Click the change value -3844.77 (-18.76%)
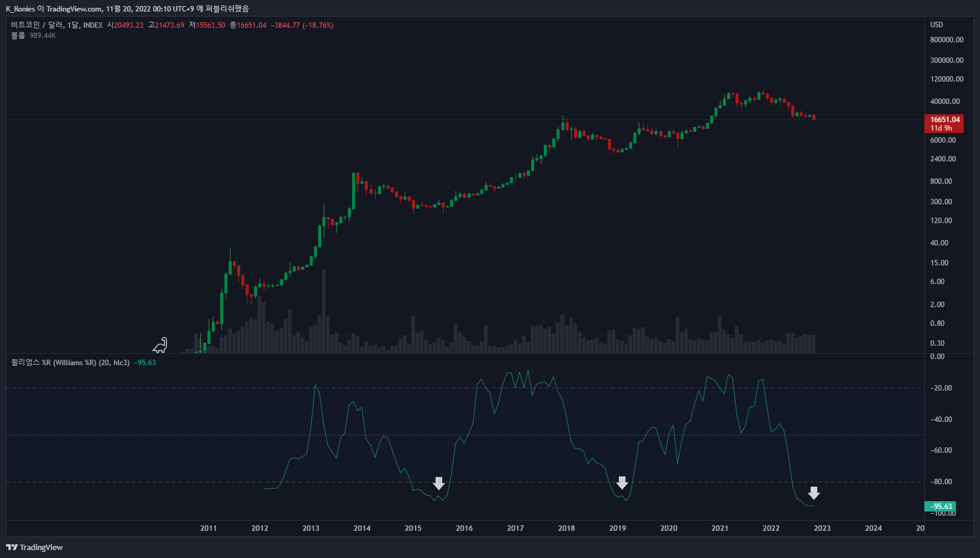Screen dimensions: 980x558 pos(302,25)
